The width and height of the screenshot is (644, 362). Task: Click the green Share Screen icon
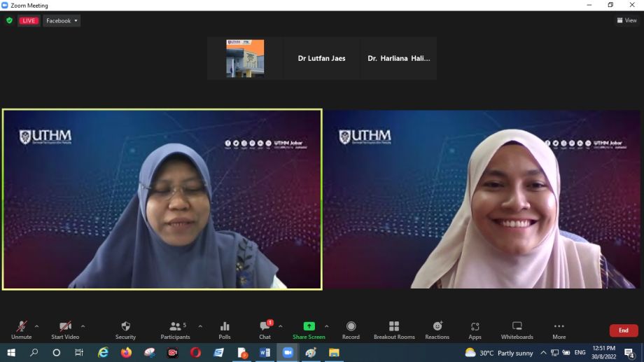(x=309, y=326)
